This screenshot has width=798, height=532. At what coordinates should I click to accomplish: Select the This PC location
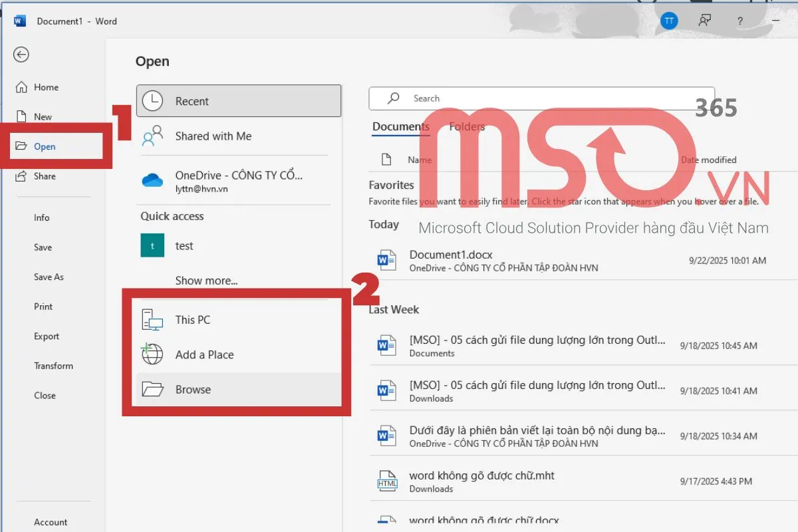coord(193,320)
